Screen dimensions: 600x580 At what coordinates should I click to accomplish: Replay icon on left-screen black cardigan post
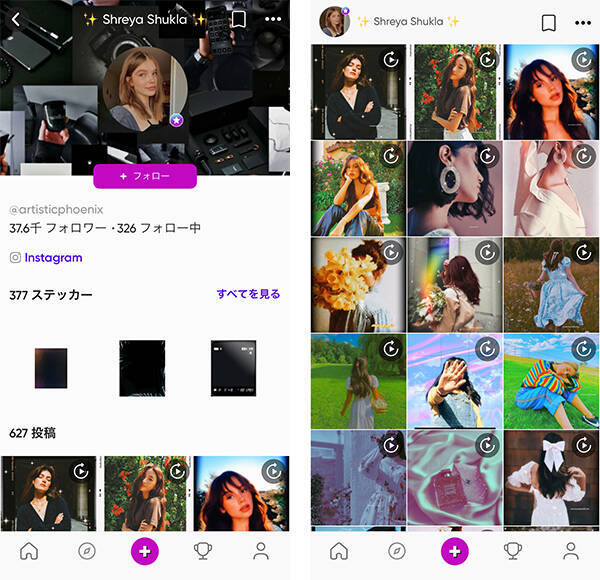[81, 471]
